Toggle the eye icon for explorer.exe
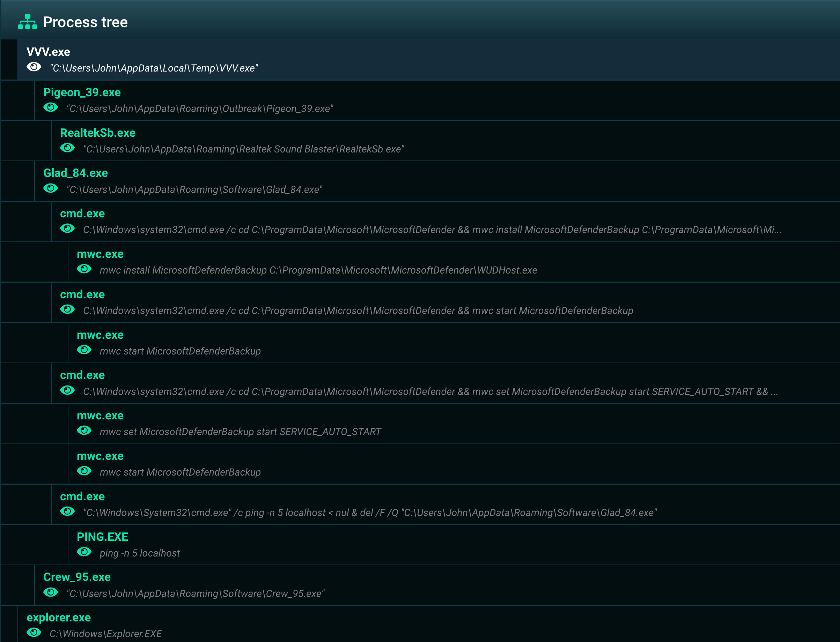840x642 pixels. (x=34, y=633)
